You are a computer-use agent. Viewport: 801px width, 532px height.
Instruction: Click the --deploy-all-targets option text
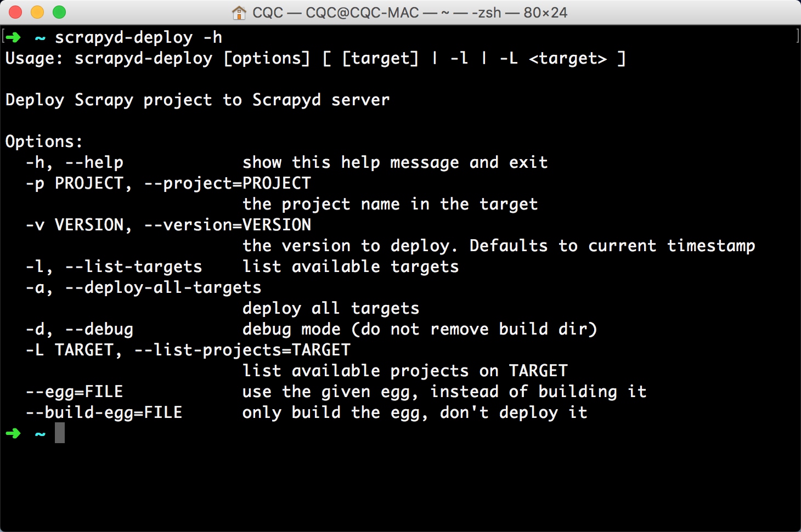(163, 287)
